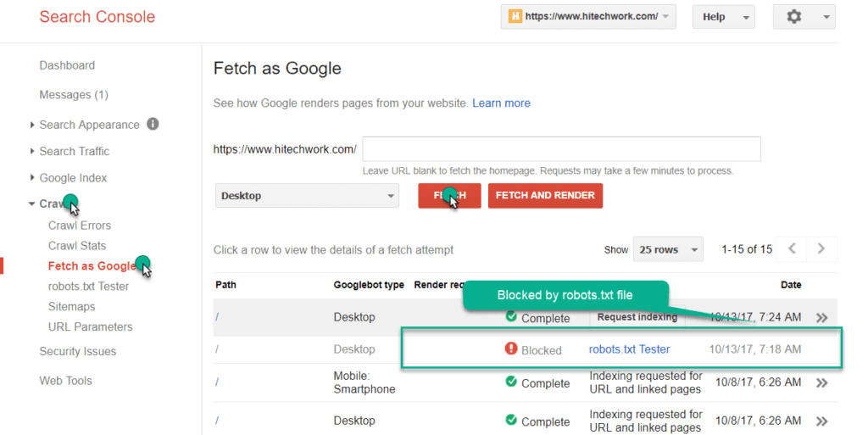Viewport: 868px width, 435px height.
Task: Go to previous page of results
Action: click(x=793, y=249)
